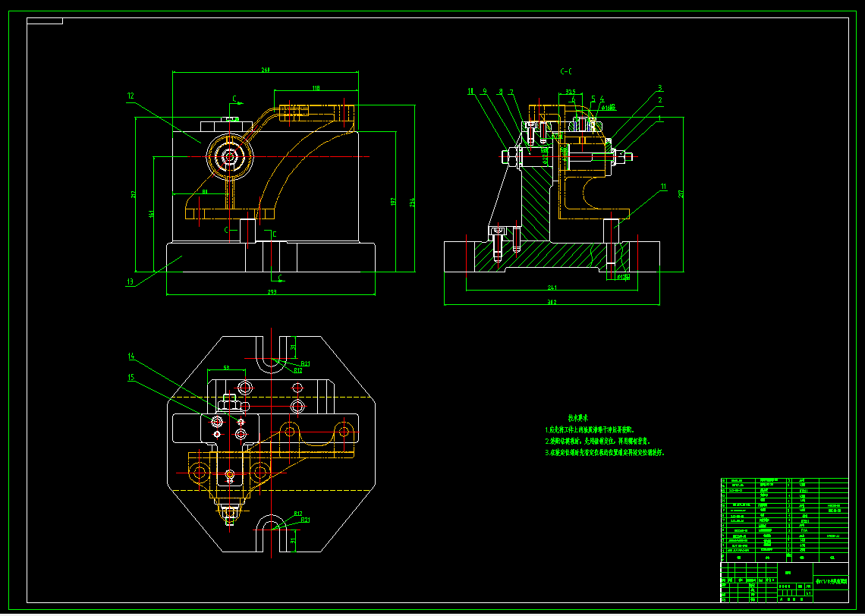865x616 pixels.
Task: Select part callout number 13
Action: tap(131, 281)
